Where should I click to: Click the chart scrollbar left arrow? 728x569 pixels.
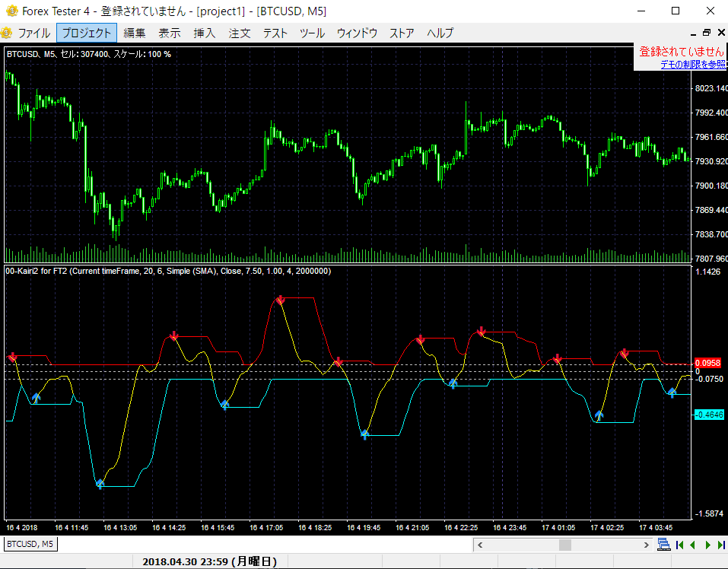click(480, 545)
